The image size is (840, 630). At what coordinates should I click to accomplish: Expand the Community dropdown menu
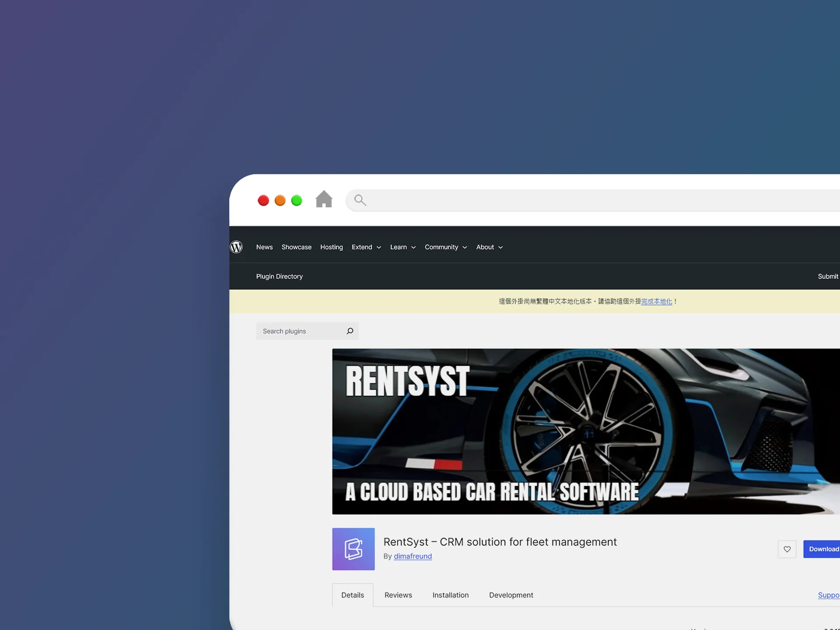446,247
